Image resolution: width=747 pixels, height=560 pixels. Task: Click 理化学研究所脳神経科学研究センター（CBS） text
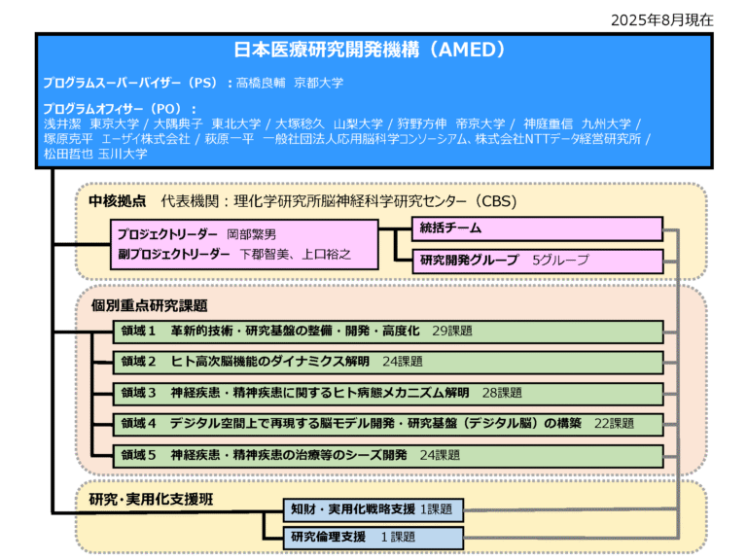(374, 201)
